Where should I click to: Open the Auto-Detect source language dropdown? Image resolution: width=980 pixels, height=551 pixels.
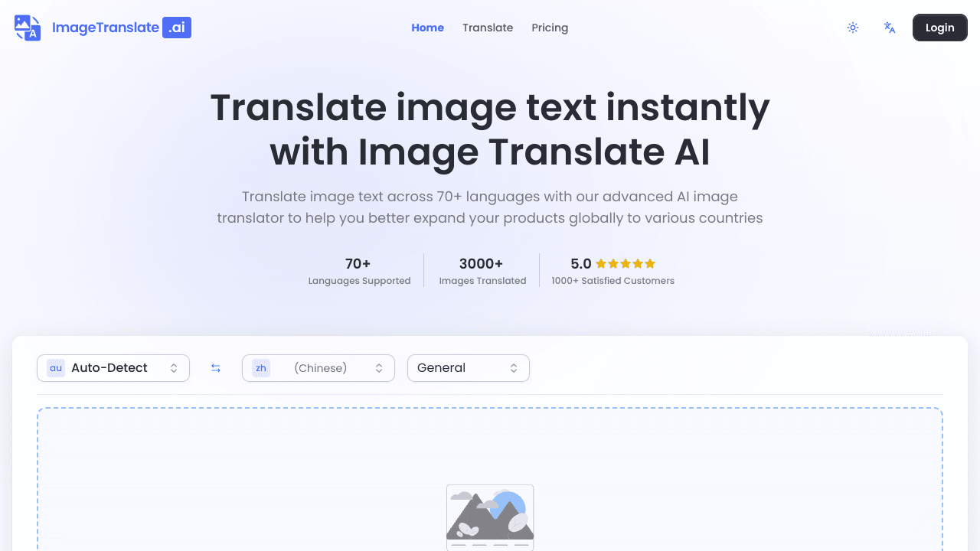point(113,368)
